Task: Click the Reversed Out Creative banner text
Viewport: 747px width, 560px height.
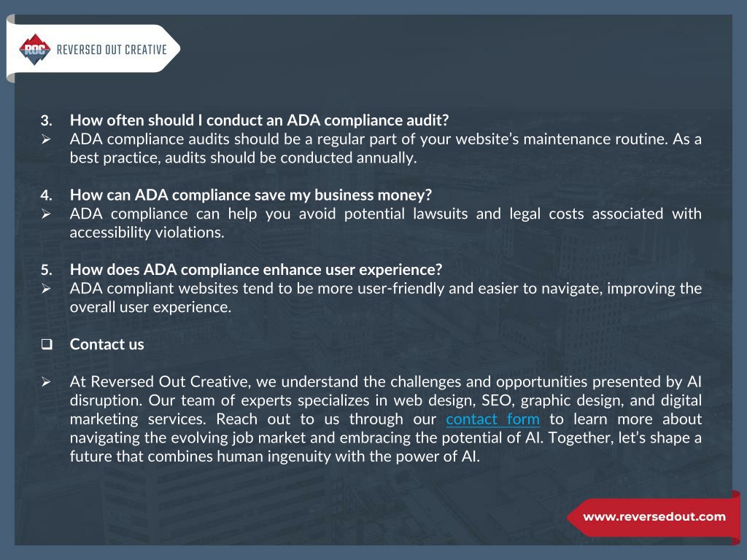Action: 112,50
